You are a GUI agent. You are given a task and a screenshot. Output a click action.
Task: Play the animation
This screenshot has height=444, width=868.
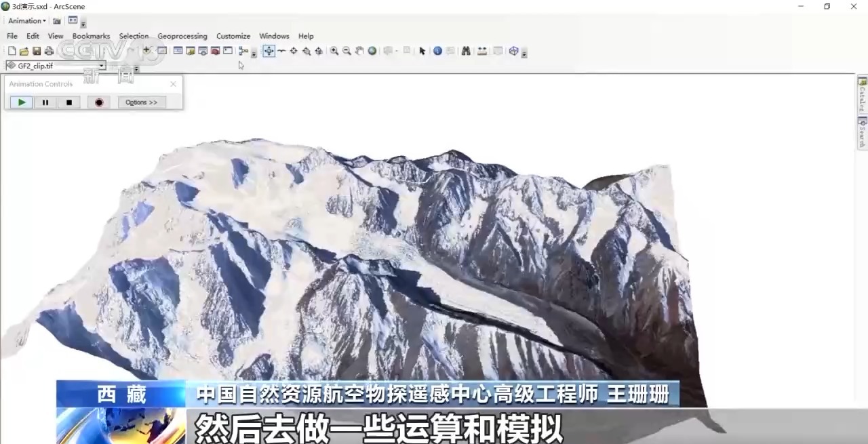click(22, 102)
